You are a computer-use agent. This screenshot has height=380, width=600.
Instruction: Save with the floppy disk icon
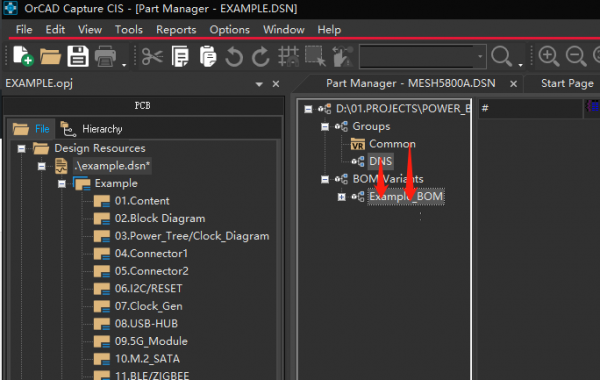tap(78, 56)
